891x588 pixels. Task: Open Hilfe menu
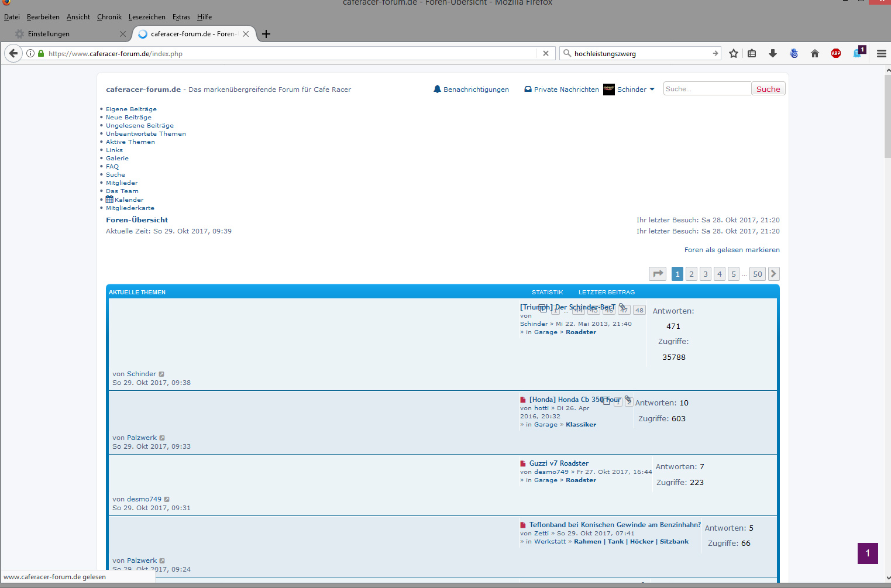point(204,17)
